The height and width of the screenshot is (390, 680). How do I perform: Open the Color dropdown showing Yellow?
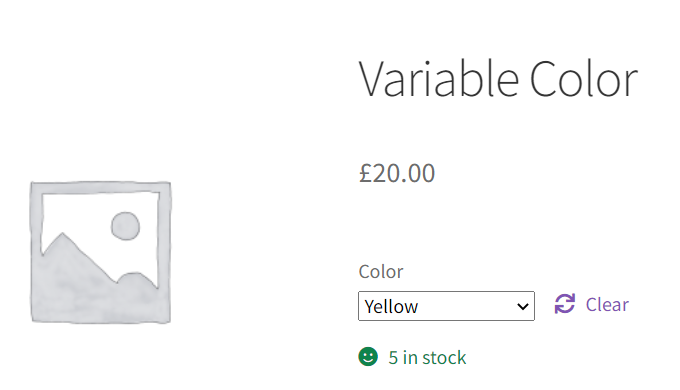tap(446, 306)
